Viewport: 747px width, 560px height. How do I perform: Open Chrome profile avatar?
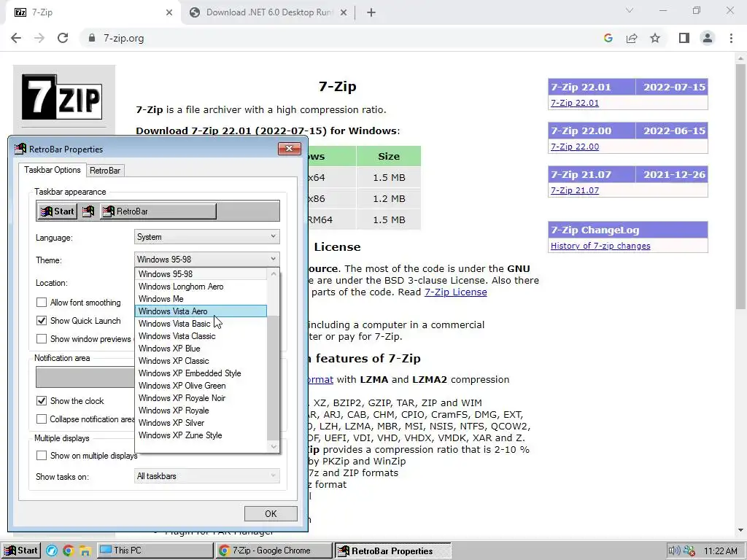(708, 38)
